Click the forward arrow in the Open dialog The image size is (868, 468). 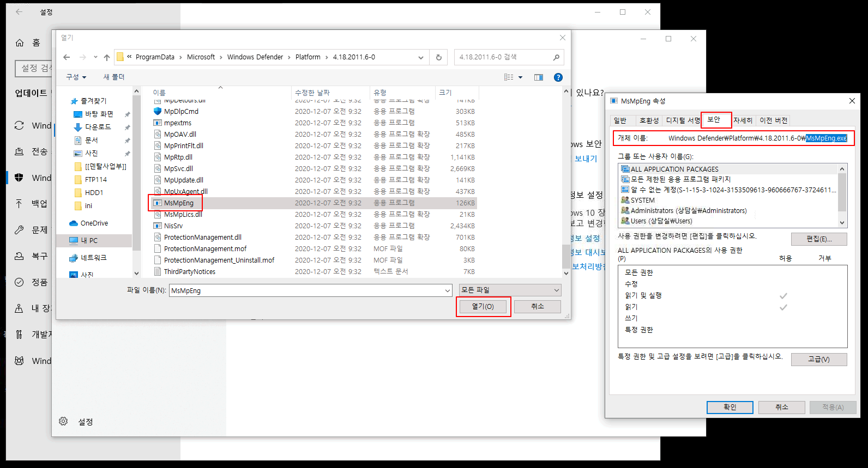point(82,57)
